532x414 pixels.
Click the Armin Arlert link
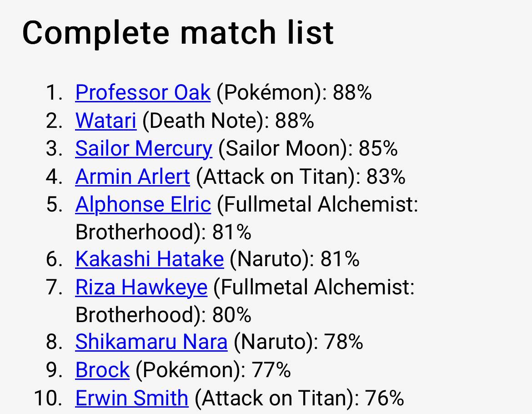click(x=133, y=177)
